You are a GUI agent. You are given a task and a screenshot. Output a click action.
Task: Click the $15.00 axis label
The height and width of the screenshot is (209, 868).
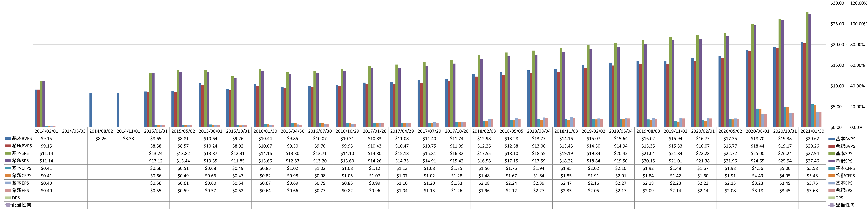[837, 65]
